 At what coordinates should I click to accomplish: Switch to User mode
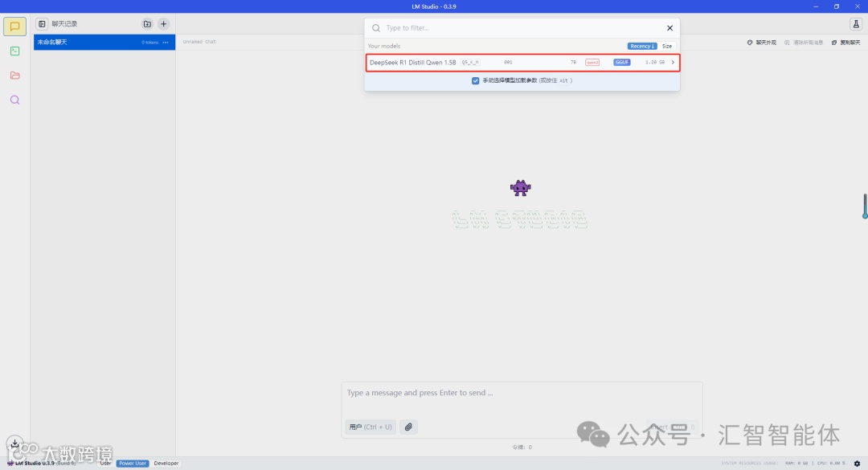[x=105, y=464]
